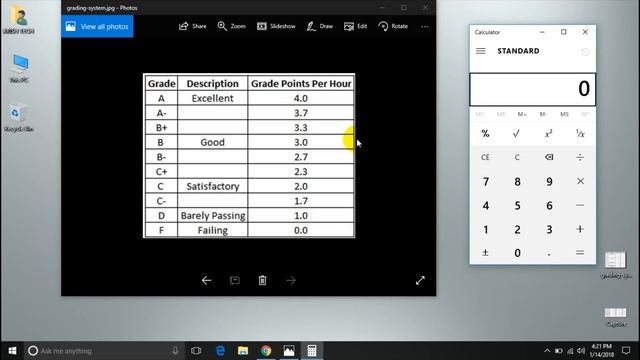Image resolution: width=640 pixels, height=360 pixels.
Task: Click the x squared key
Action: click(x=549, y=133)
